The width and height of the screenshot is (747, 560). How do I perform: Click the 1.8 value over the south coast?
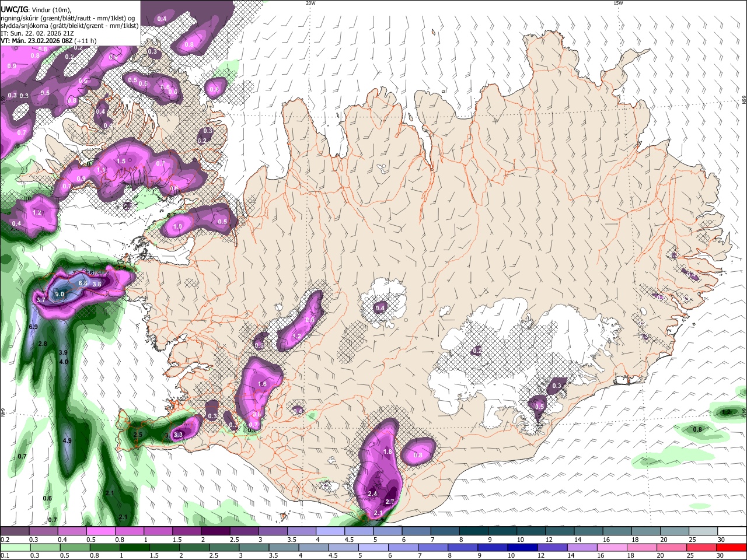pyautogui.click(x=388, y=452)
